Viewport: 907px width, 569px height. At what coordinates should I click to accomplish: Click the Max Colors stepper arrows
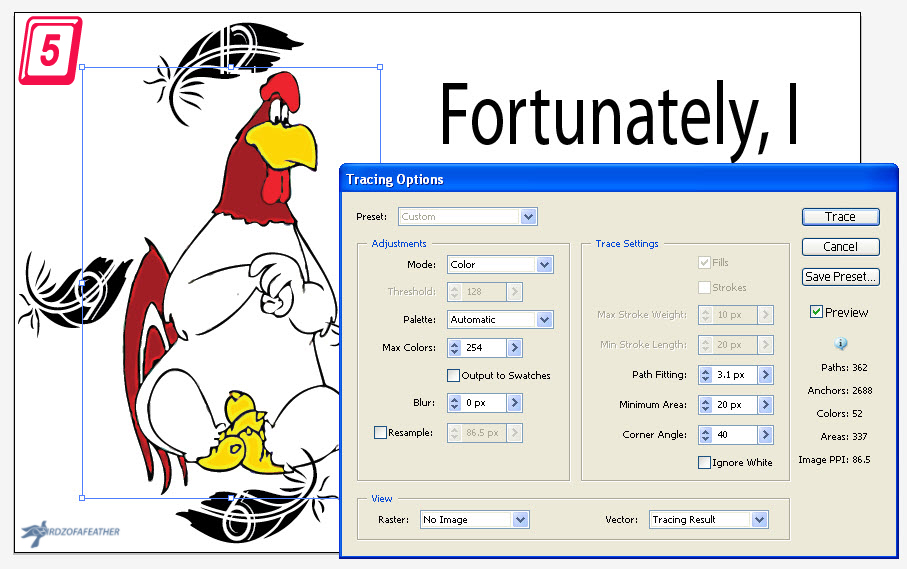click(x=455, y=348)
